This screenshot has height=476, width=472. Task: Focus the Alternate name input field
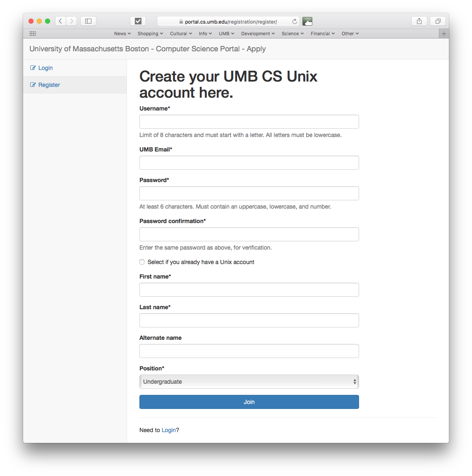pyautogui.click(x=249, y=351)
